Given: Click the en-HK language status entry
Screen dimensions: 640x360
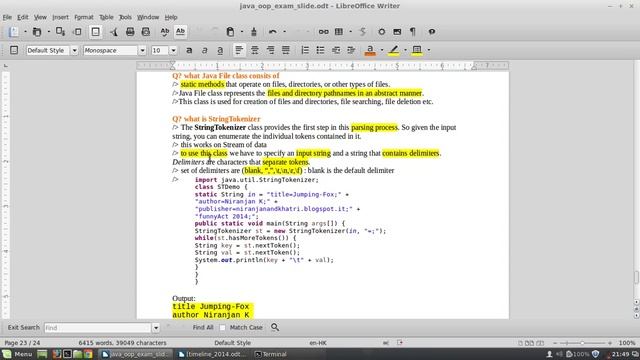Looking at the screenshot, I should pyautogui.click(x=318, y=343).
